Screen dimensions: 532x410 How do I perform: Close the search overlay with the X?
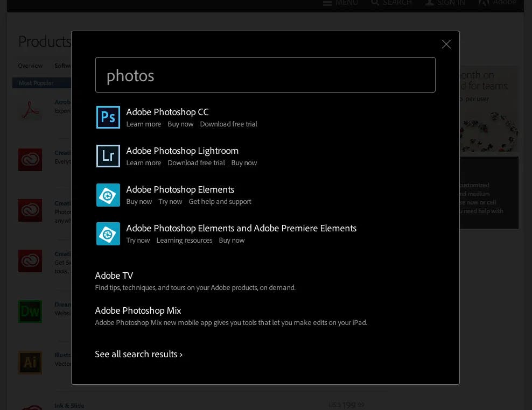point(446,44)
